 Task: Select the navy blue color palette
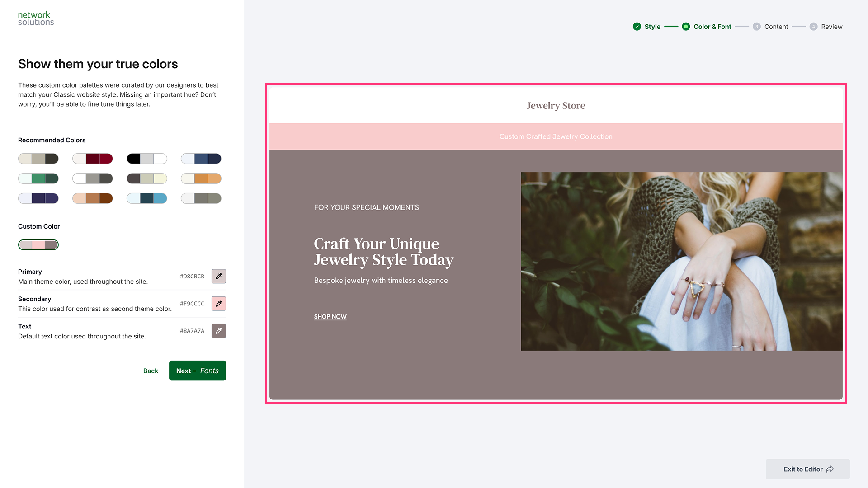click(x=201, y=159)
